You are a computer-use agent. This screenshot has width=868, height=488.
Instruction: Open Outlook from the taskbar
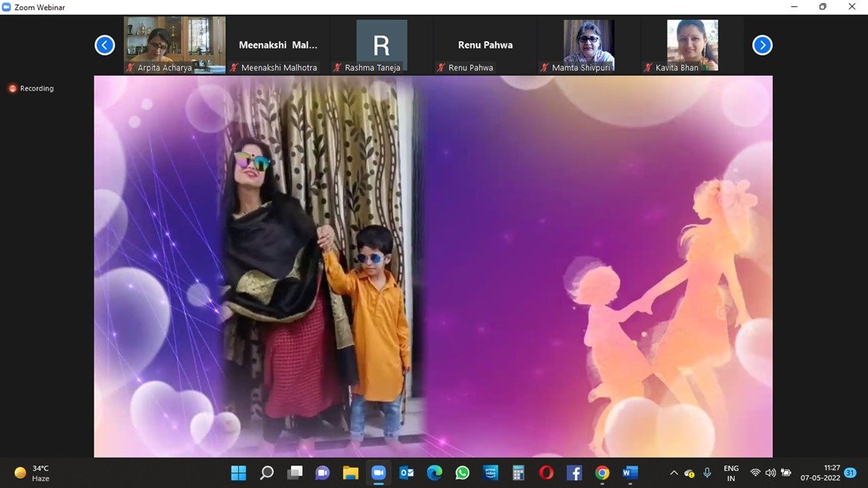[x=406, y=473]
